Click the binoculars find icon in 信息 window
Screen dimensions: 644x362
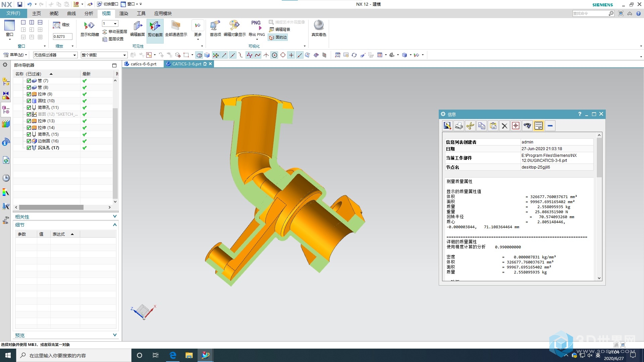point(527,126)
